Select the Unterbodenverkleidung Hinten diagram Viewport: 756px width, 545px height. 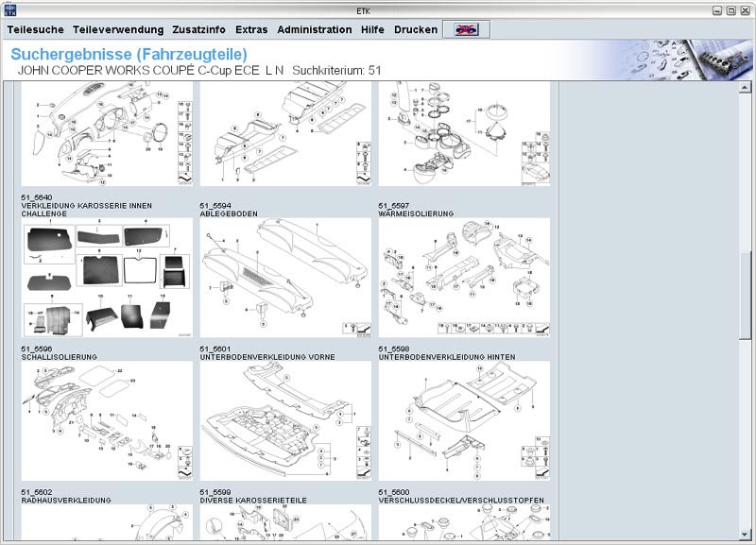click(464, 422)
